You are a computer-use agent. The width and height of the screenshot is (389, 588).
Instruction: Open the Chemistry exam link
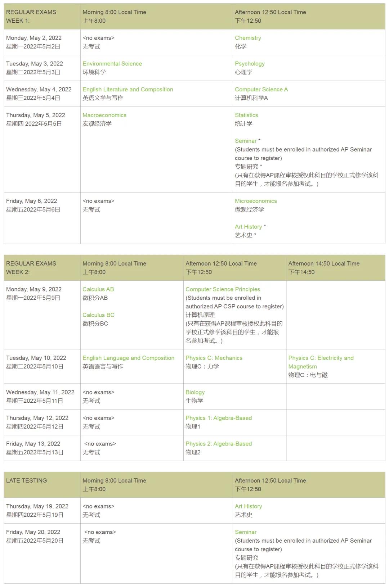248,38
